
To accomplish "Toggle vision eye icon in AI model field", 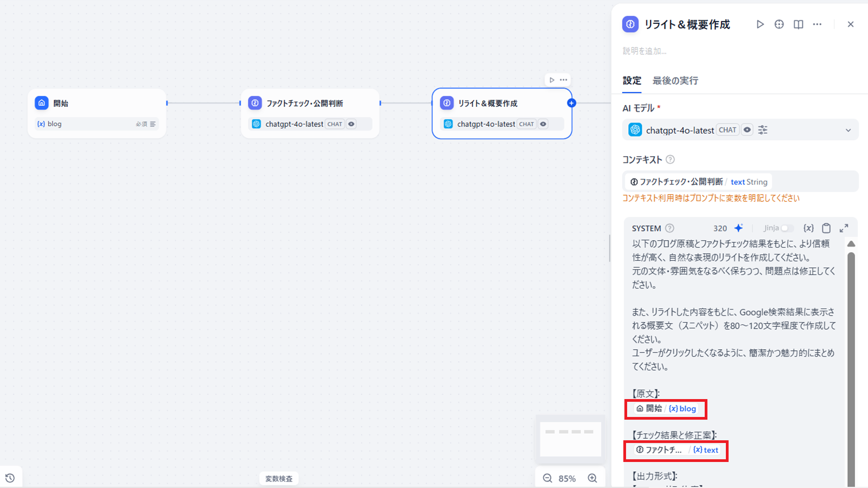I will (x=747, y=130).
